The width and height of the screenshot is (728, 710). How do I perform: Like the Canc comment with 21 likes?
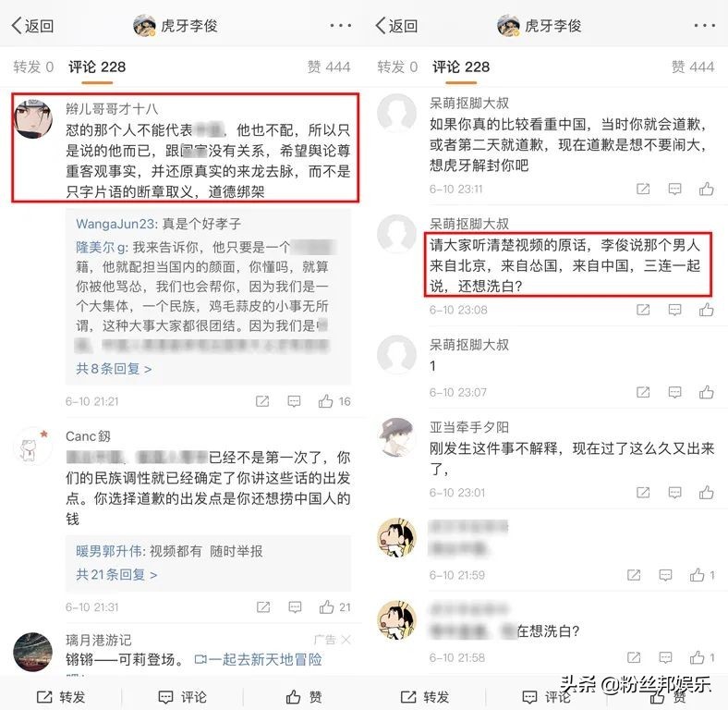click(x=326, y=606)
